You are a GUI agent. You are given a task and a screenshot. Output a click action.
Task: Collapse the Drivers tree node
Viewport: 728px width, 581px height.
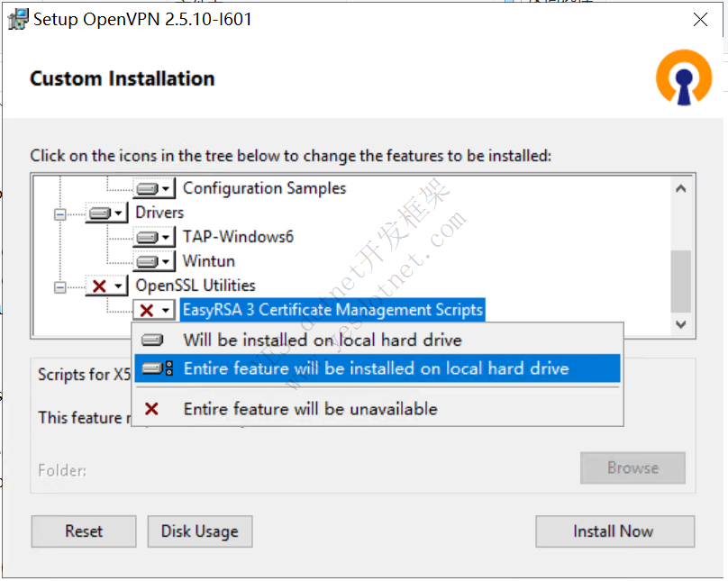pos(59,213)
